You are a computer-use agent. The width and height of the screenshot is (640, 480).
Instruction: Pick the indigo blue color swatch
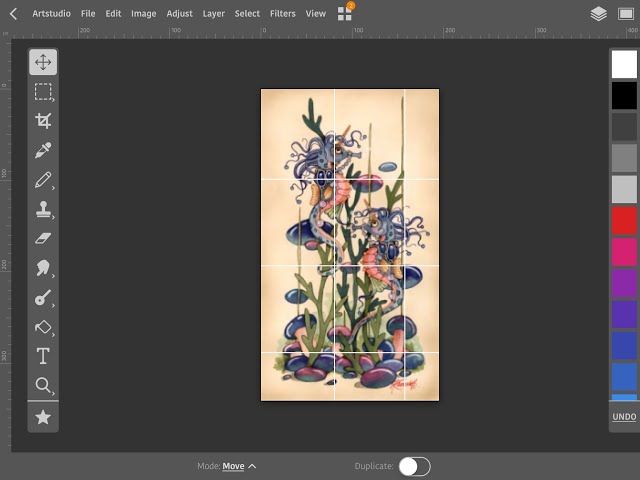pos(624,346)
